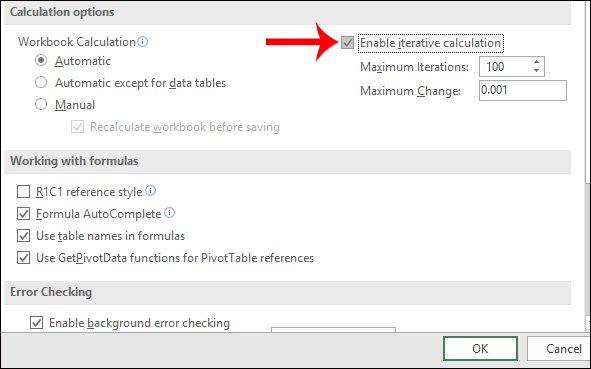Toggle Enable iterative calculation checkbox
The image size is (591, 369).
pyautogui.click(x=347, y=43)
